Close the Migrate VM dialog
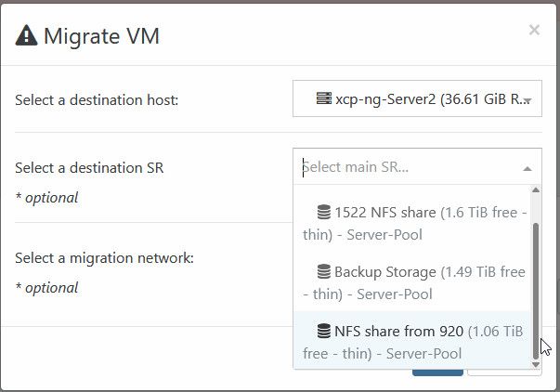Screen dimensions: 560x392 (x=534, y=31)
